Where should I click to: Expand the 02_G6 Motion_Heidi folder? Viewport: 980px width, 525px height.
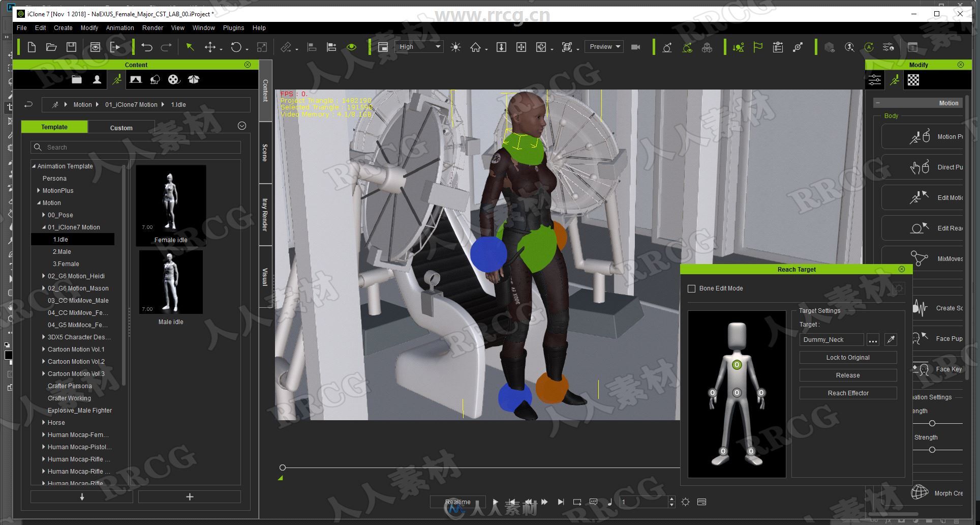(44, 276)
